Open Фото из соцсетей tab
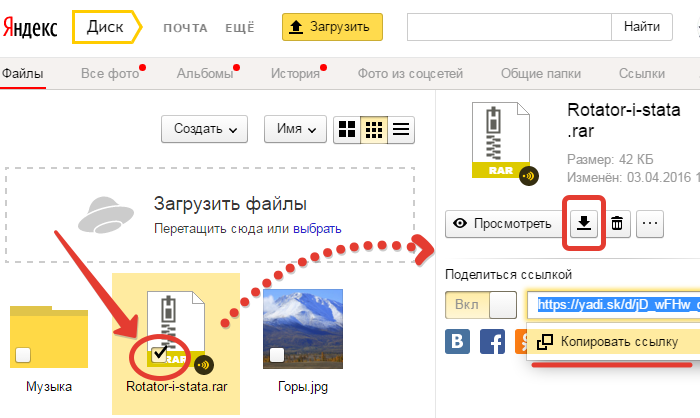Viewport: 700px width, 418px height. 410,73
